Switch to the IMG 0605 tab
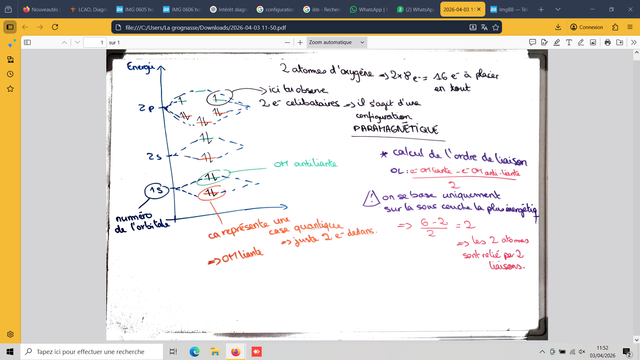 coord(135,9)
